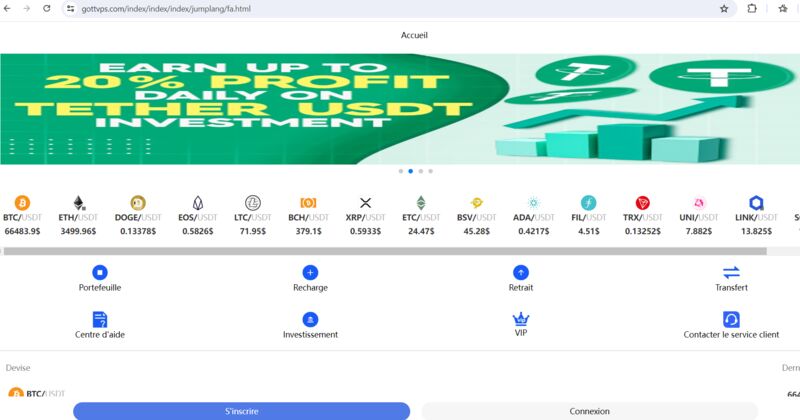Viewport: 800px width, 420px height.
Task: Click the Investissement icon
Action: (x=310, y=319)
